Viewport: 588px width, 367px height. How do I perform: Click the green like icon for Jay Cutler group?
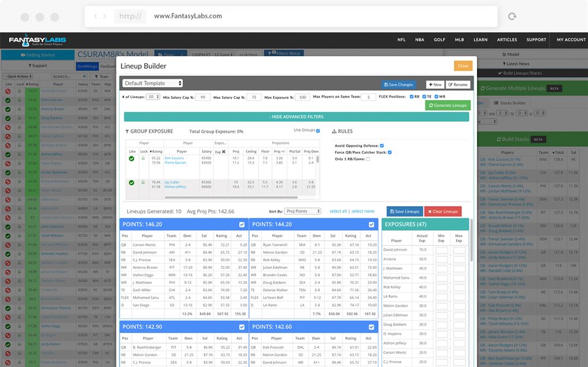[131, 183]
